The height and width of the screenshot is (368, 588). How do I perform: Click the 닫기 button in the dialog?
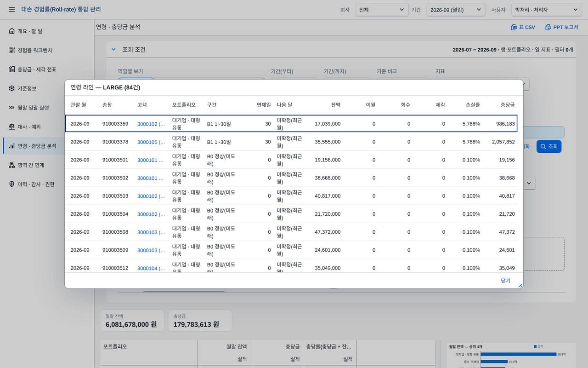(505, 281)
